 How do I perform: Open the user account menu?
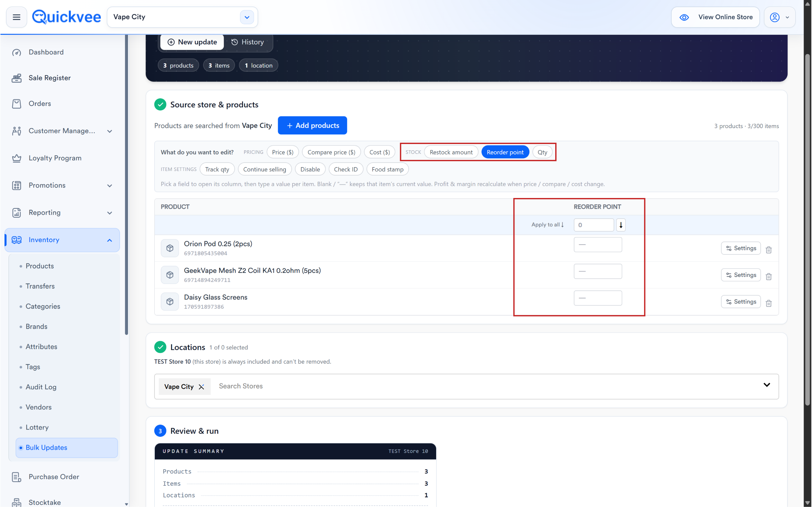[x=779, y=17]
